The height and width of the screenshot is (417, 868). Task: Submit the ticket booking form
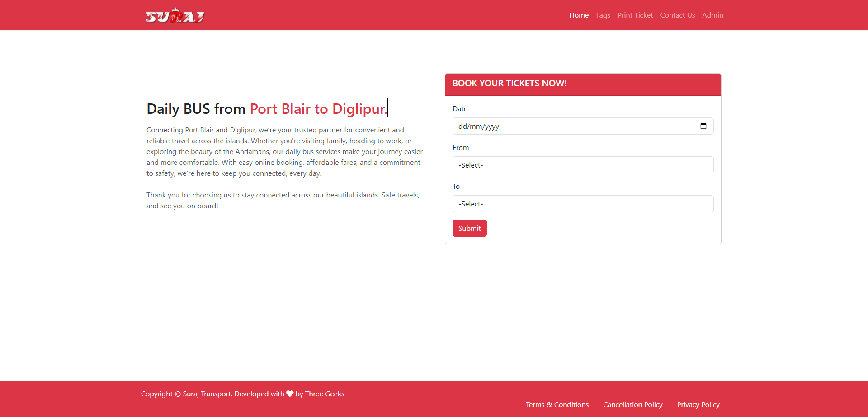point(469,228)
